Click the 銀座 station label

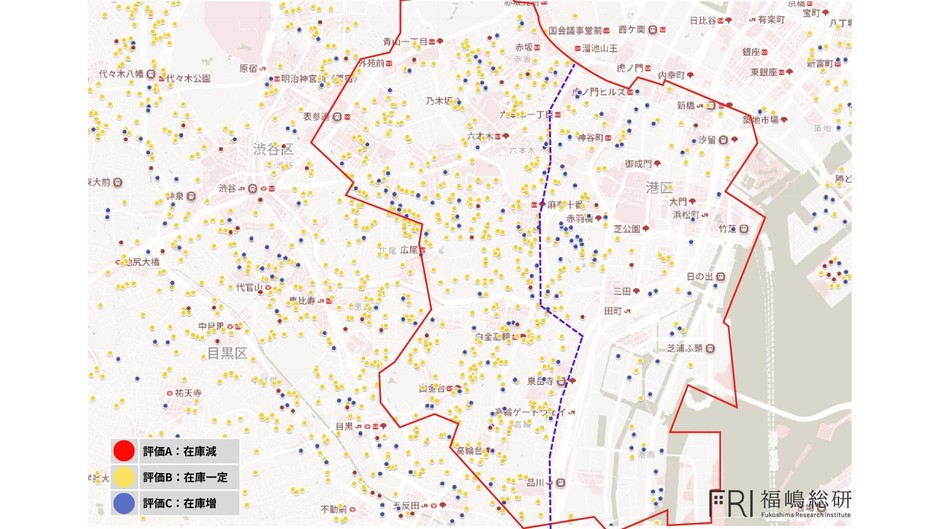[751, 52]
